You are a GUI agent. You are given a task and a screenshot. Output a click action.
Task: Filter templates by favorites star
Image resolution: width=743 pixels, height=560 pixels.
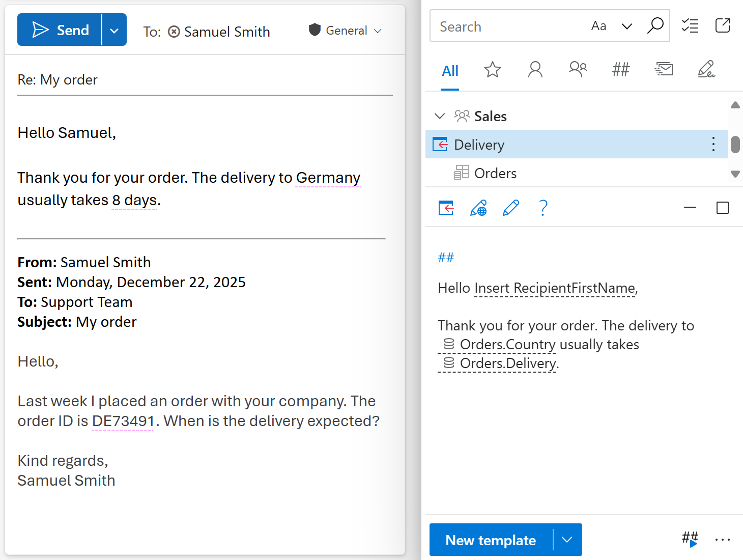(492, 70)
